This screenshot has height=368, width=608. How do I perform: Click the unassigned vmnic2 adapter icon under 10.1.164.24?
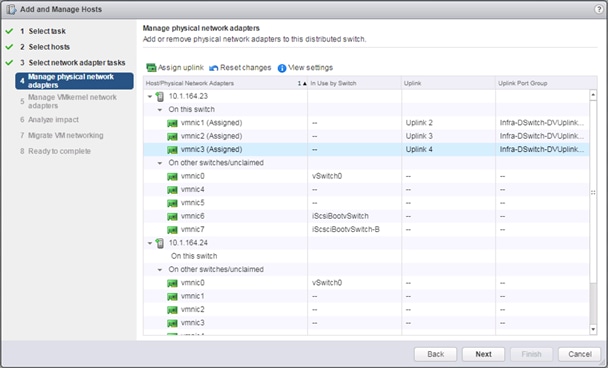click(x=172, y=310)
